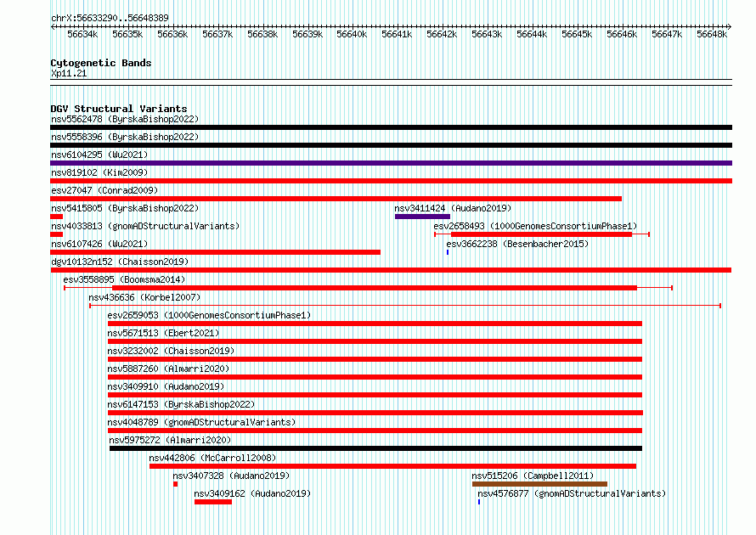Click the small blue esv3662238 marker
Image resolution: width=756 pixels, height=535 pixels.
point(448,252)
